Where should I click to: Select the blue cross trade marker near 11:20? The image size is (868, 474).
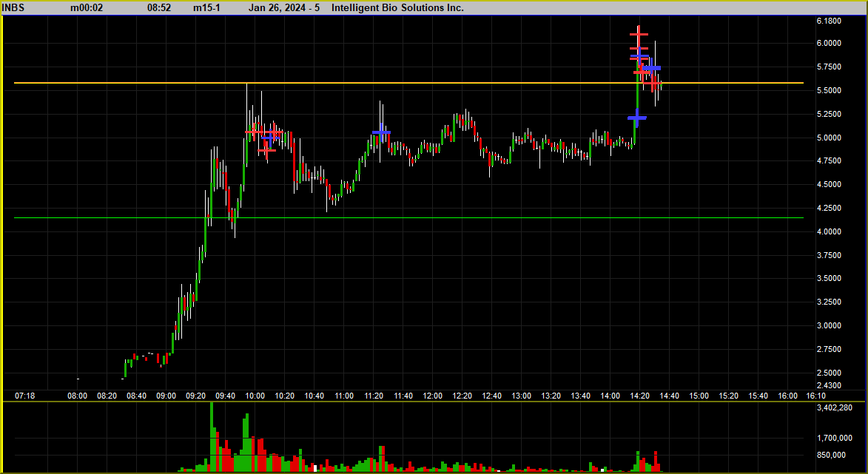[x=380, y=132]
